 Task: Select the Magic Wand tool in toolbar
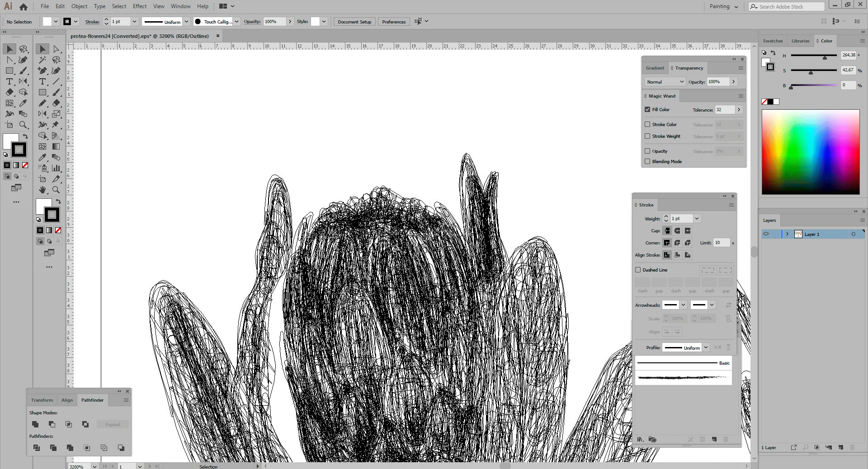click(42, 60)
